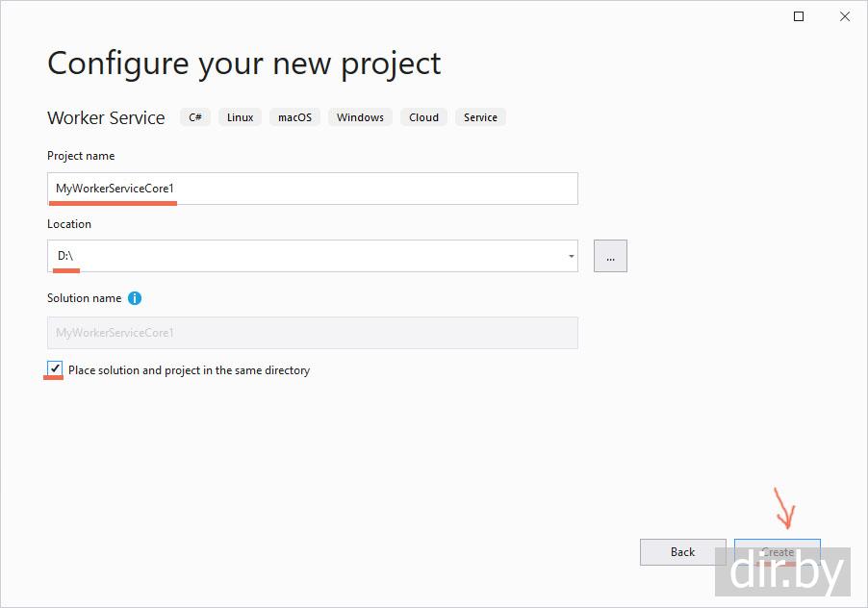Select the Linux platform tag
The height and width of the screenshot is (608, 868).
(x=241, y=117)
